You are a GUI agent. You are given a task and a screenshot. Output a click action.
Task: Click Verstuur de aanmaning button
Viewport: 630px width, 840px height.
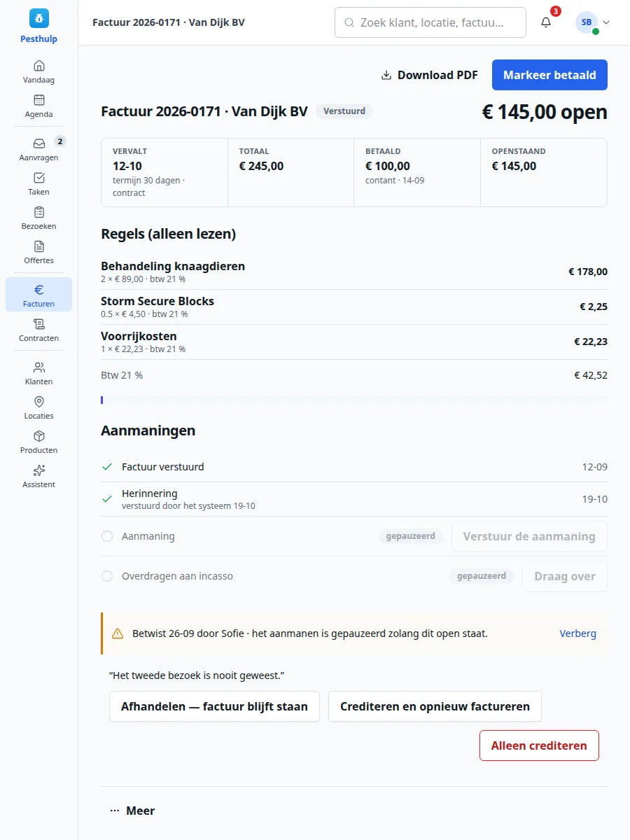(529, 536)
